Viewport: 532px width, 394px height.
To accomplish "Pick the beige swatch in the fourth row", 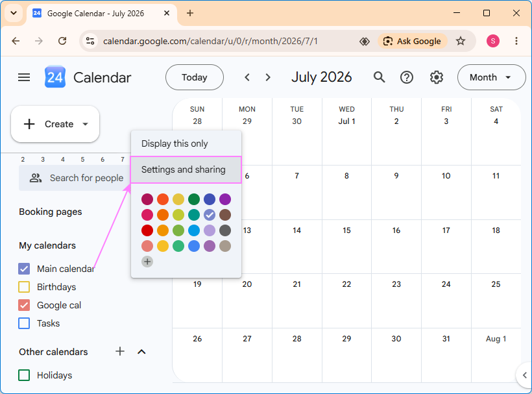I will (225, 246).
